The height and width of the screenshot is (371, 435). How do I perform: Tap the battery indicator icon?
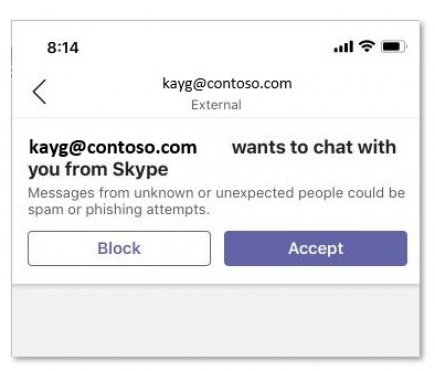click(x=394, y=46)
